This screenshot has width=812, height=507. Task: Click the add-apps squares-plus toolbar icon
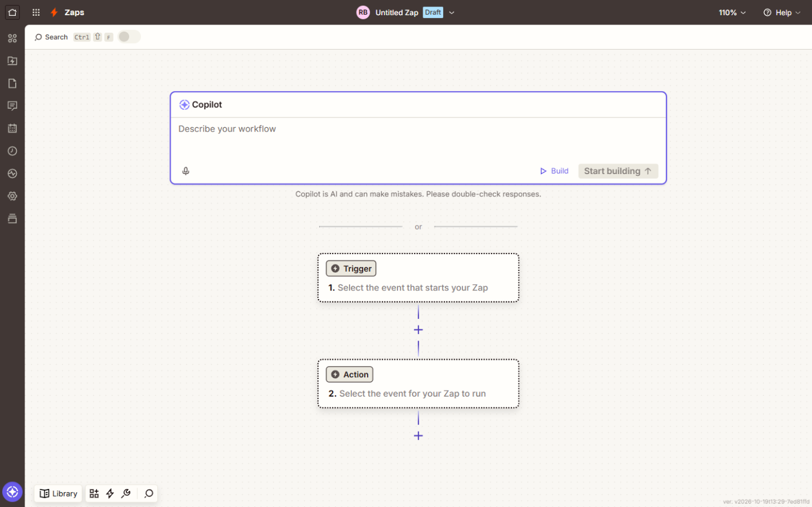coord(94,494)
